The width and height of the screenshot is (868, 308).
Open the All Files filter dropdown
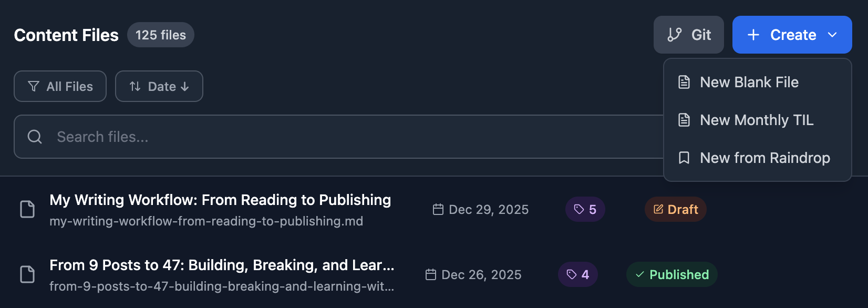pyautogui.click(x=60, y=86)
